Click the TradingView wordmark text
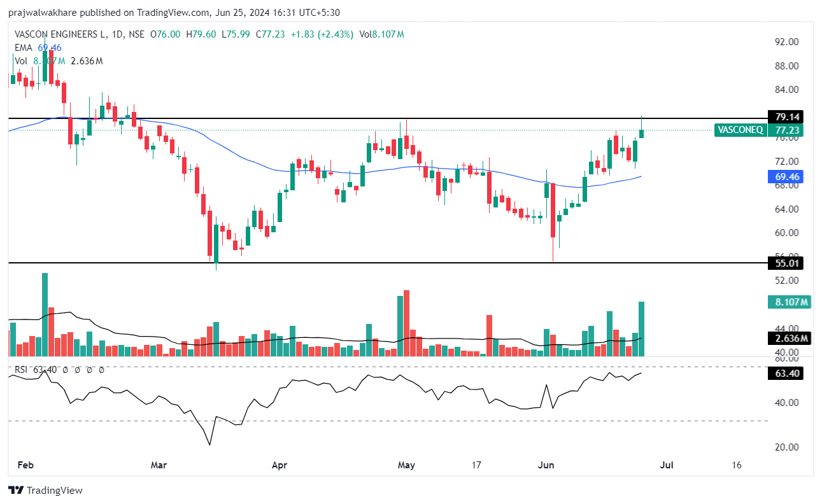 [x=55, y=491]
